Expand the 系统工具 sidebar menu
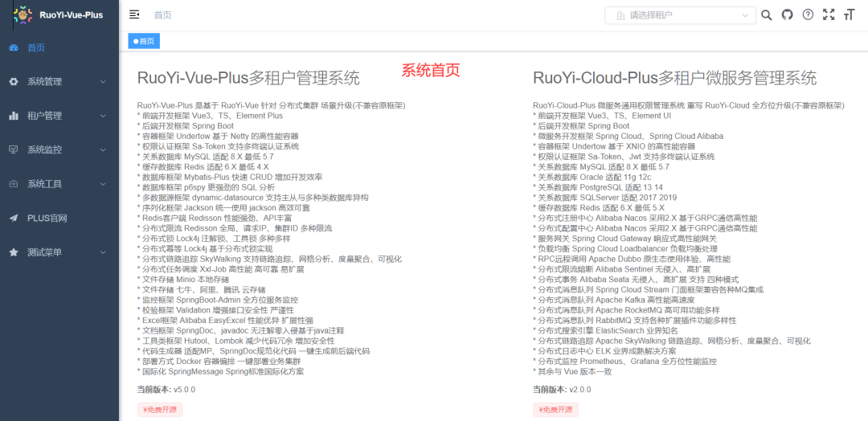868x421 pixels. (x=59, y=184)
